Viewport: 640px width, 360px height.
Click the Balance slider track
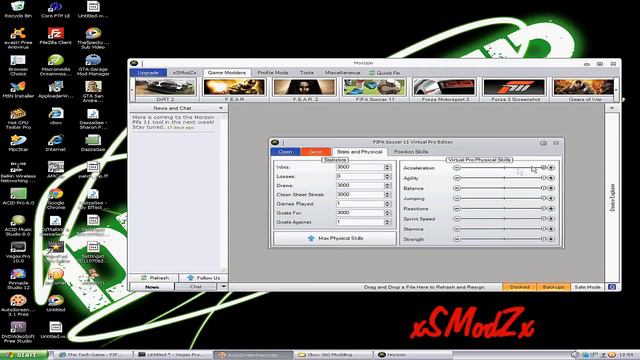(504, 188)
